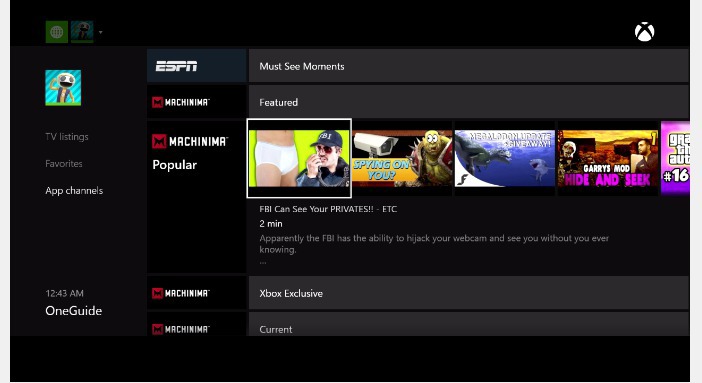
Task: Select Machinima logo beside Xbox Exclusive
Action: [x=181, y=293]
